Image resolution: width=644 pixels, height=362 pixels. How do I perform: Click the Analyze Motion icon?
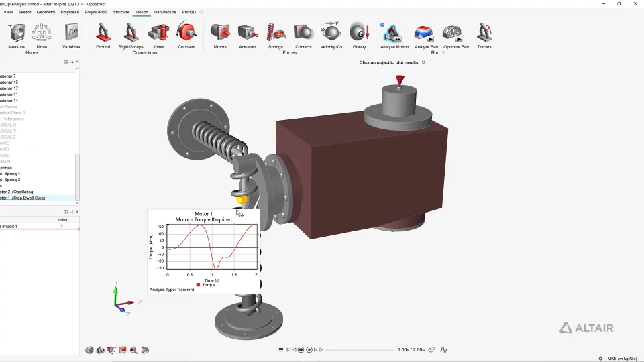coord(394,34)
